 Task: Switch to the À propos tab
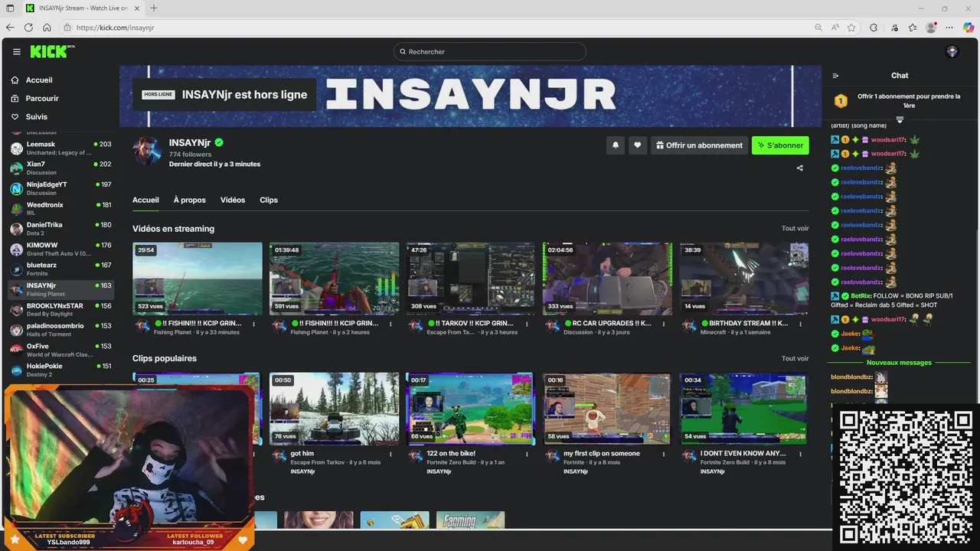(190, 200)
